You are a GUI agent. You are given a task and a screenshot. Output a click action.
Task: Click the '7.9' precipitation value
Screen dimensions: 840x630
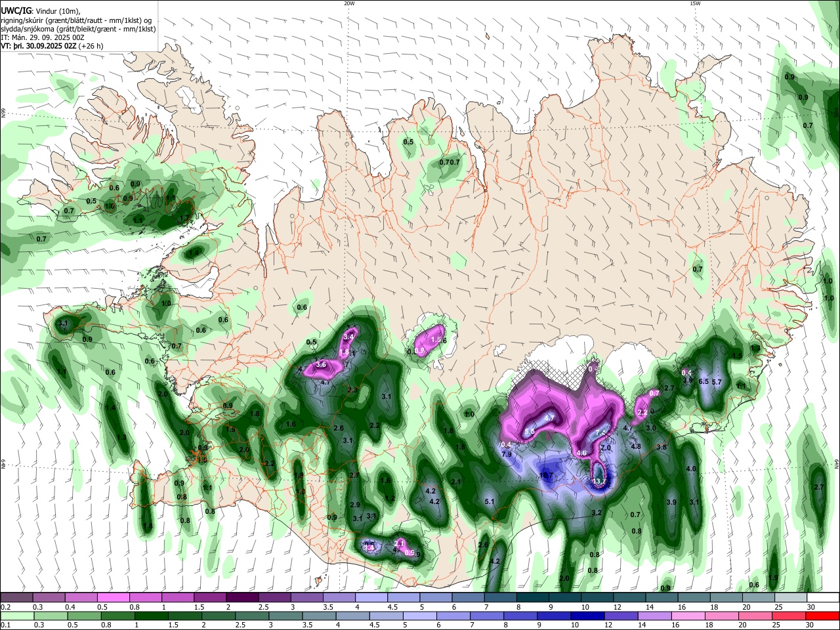coord(507,454)
